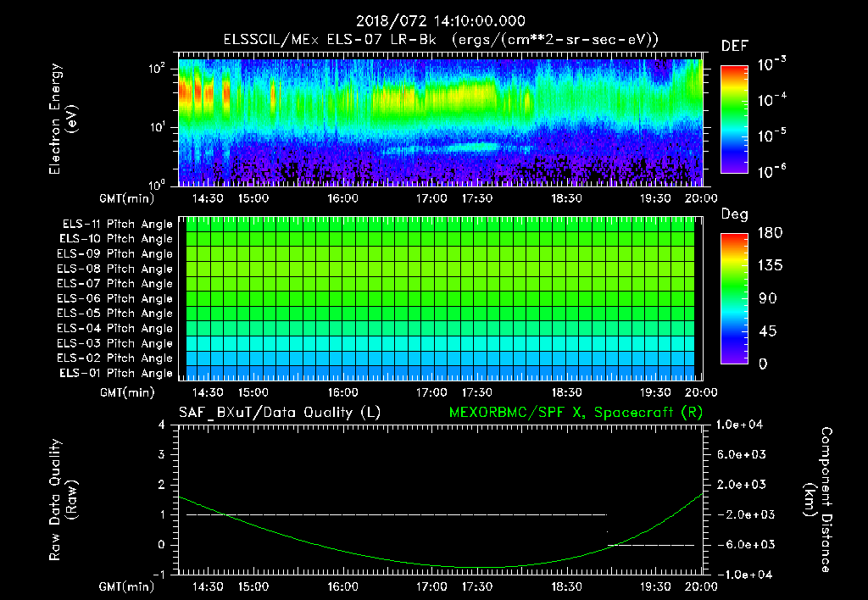Click the 10^-4 DEF scale value
This screenshot has width=868, height=600.
point(771,100)
